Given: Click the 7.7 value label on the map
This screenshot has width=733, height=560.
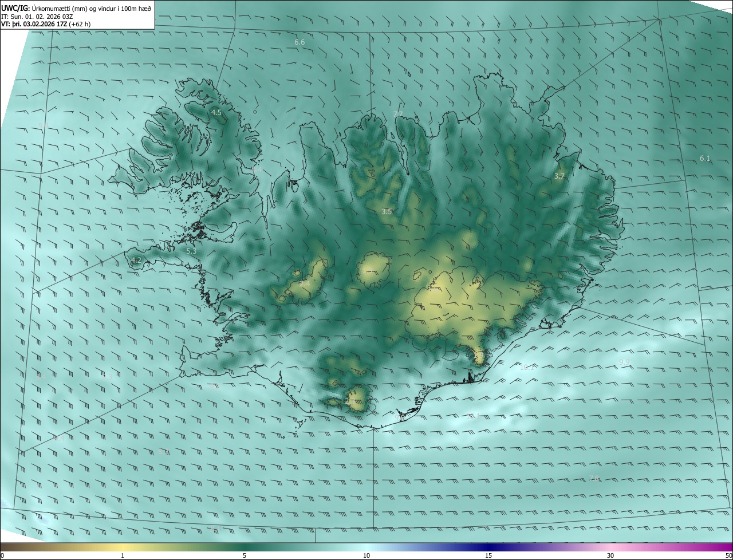Looking at the screenshot, I should click(x=398, y=114).
